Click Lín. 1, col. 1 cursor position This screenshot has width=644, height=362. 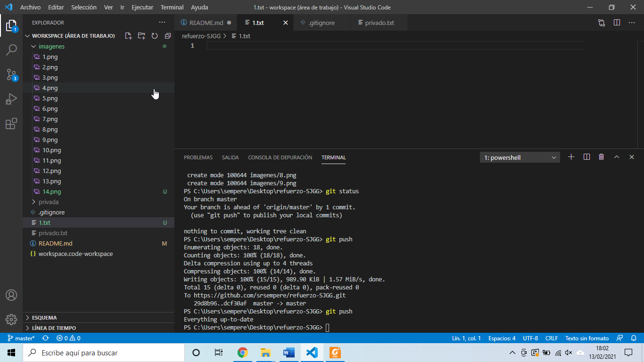[466, 338]
